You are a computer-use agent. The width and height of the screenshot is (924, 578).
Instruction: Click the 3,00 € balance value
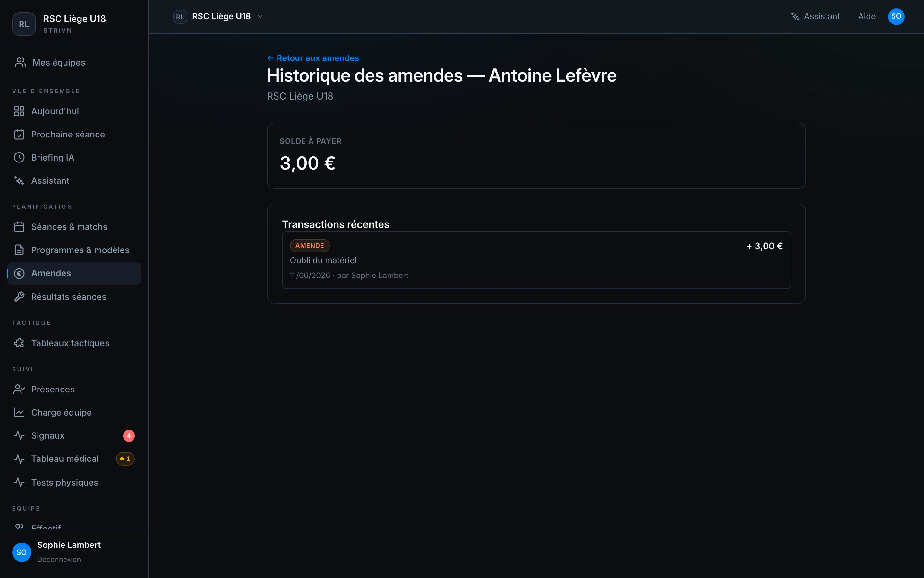click(x=308, y=163)
